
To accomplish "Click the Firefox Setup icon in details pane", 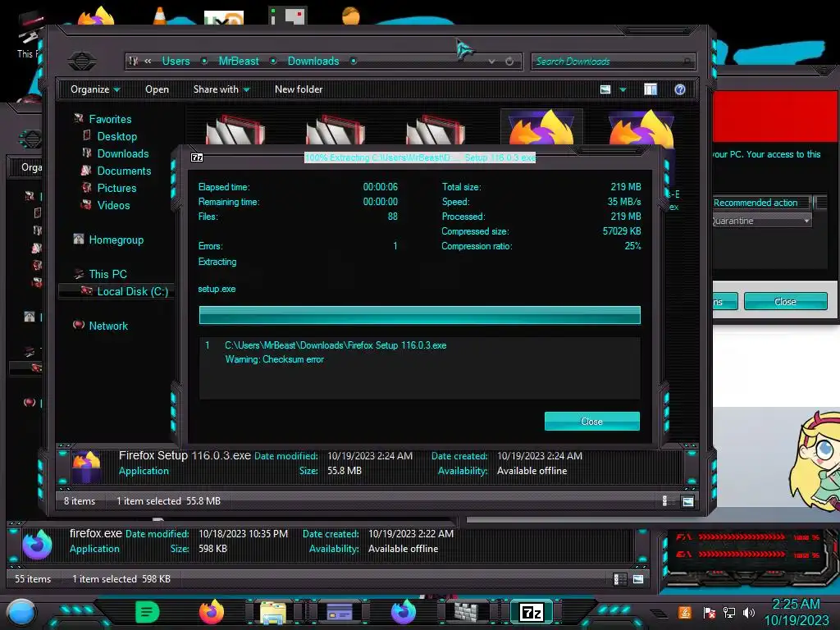I will [x=86, y=467].
